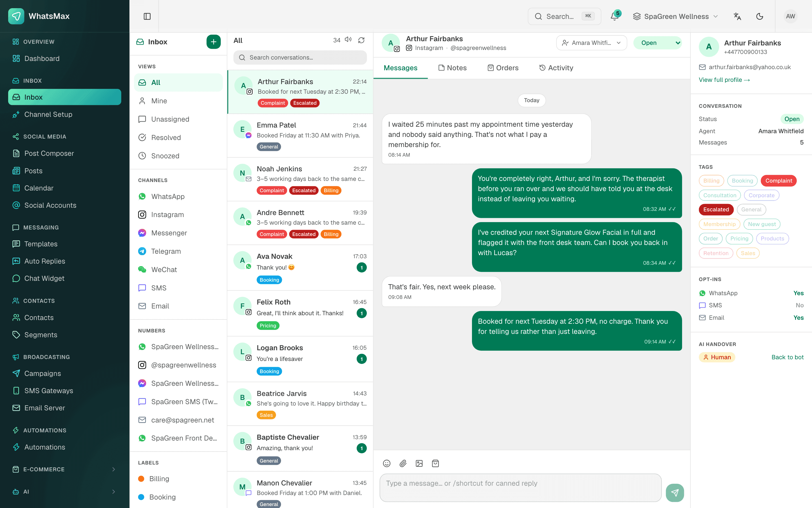Screen dimensions: 812x508
Task: Click the AW user avatar
Action: (791, 16)
